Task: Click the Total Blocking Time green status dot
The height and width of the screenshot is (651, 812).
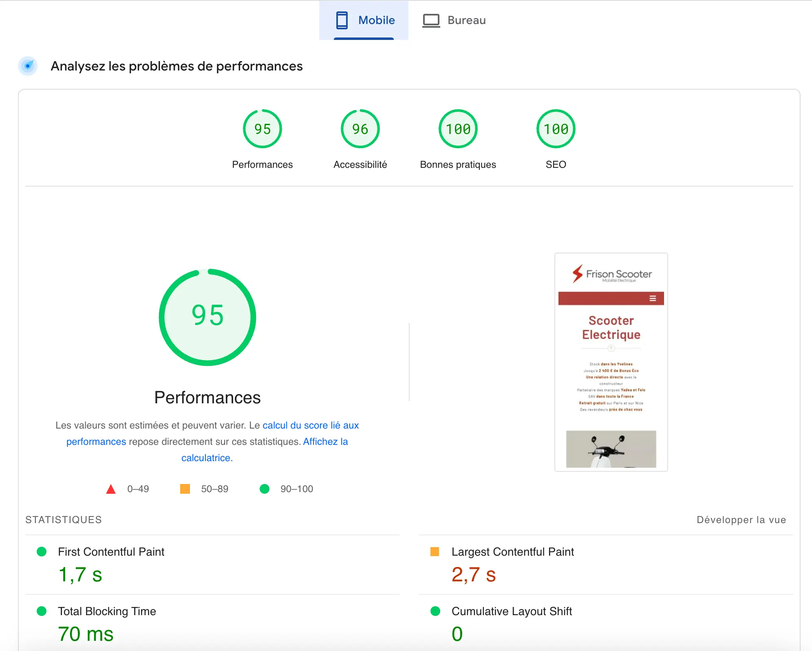Action: click(x=42, y=611)
